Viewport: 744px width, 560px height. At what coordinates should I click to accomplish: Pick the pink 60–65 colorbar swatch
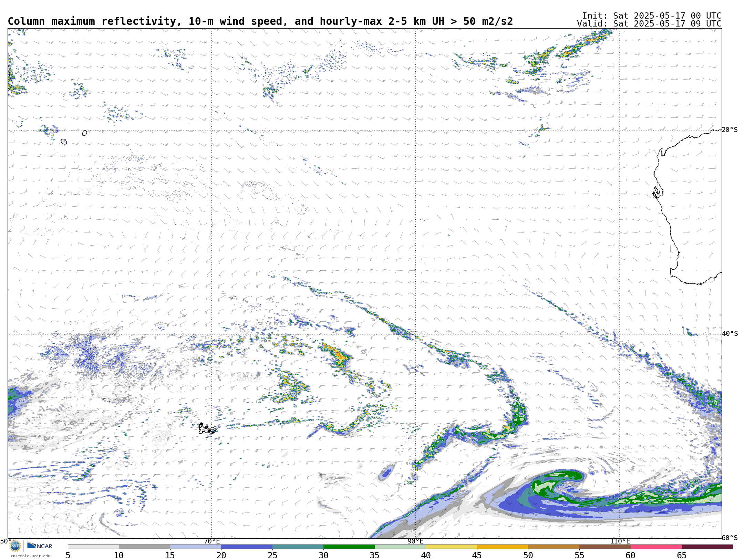click(656, 547)
